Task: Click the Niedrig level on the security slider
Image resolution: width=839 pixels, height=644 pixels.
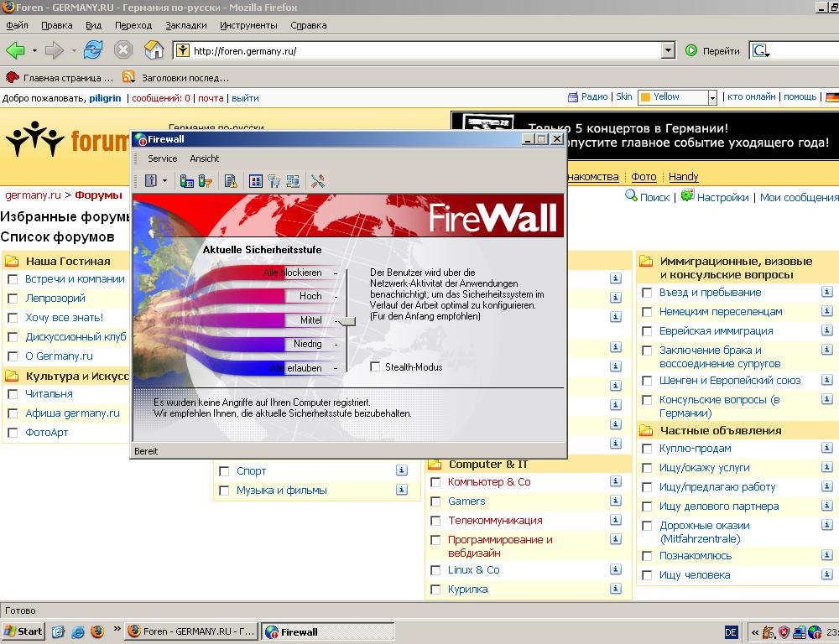Action: [308, 344]
